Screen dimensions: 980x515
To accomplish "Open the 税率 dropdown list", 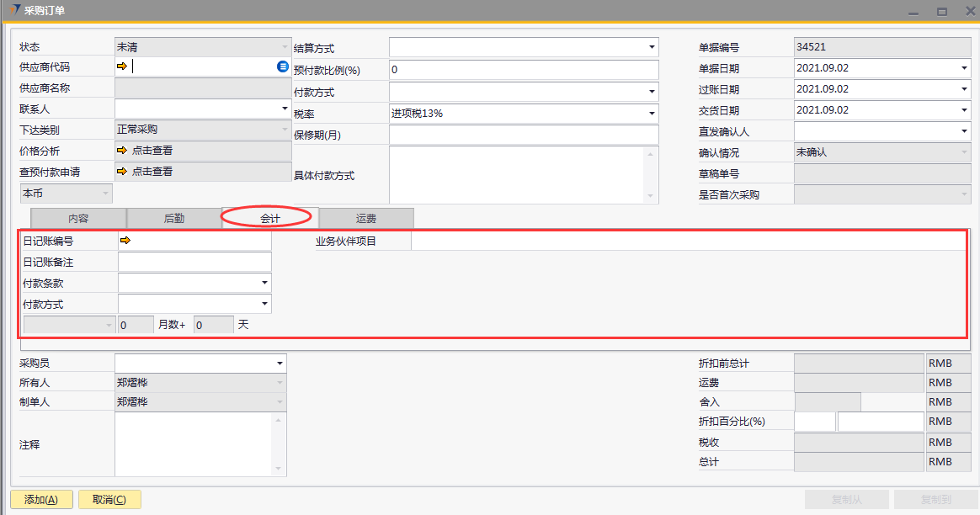I will pos(651,114).
